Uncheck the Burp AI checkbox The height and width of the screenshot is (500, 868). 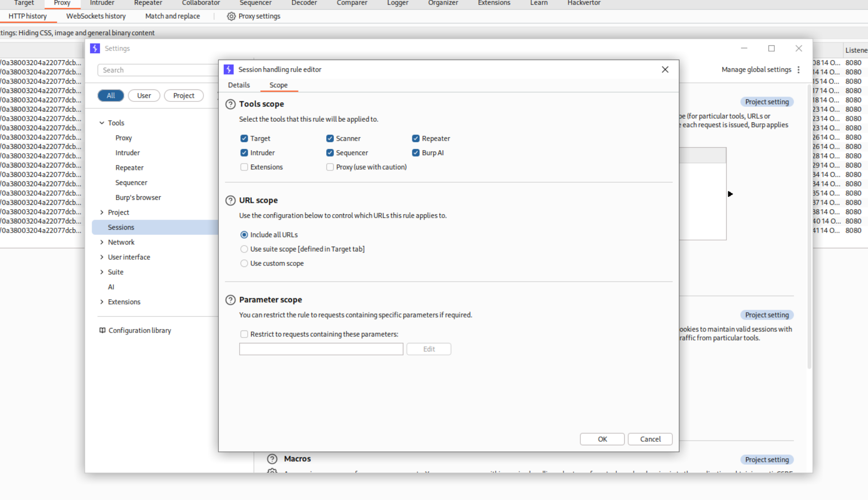click(x=416, y=153)
